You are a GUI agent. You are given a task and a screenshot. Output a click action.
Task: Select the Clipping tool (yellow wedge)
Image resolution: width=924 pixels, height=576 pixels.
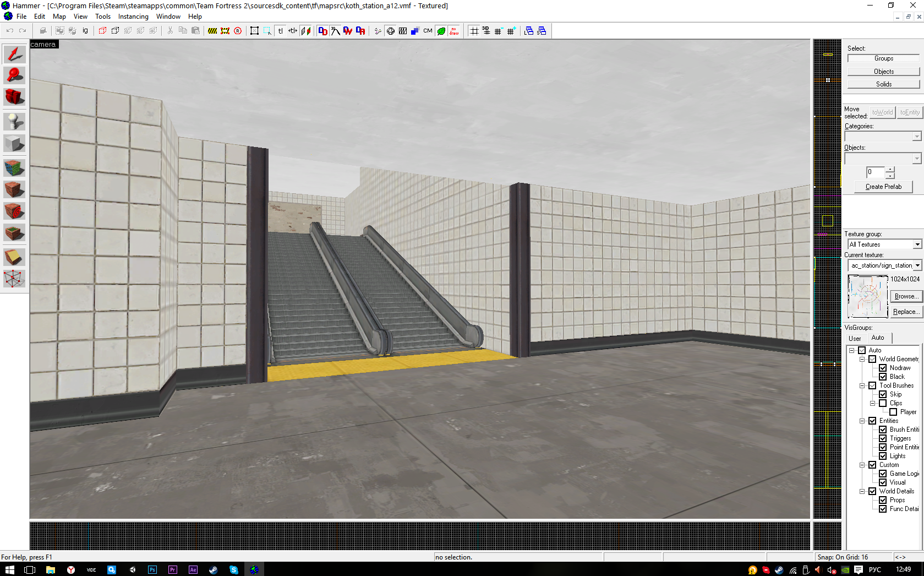pyautogui.click(x=14, y=257)
